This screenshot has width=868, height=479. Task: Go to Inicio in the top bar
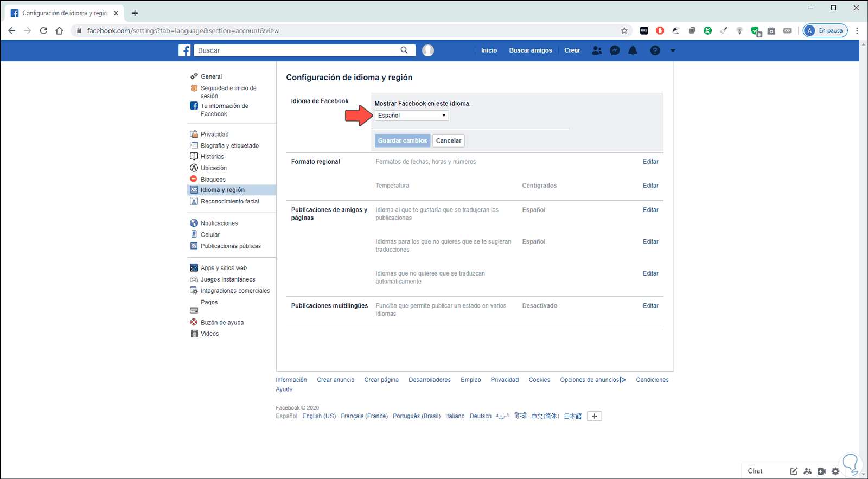[x=489, y=50]
